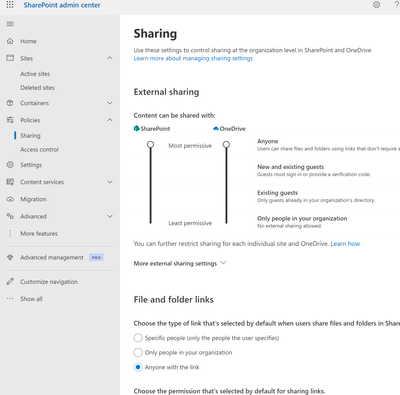The width and height of the screenshot is (400, 395).
Task: Click the Home house icon
Action: tap(10, 41)
